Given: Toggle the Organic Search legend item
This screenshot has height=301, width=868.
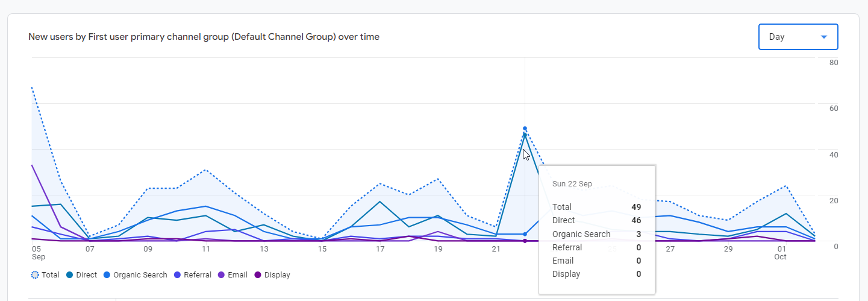Looking at the screenshot, I should coord(135,275).
